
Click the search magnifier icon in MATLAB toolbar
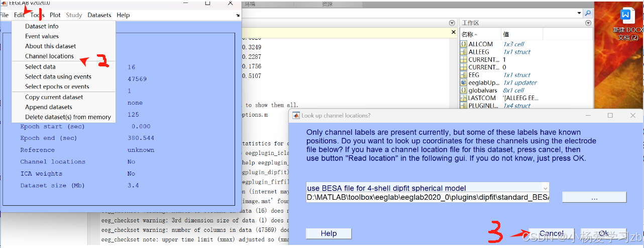pos(588,13)
